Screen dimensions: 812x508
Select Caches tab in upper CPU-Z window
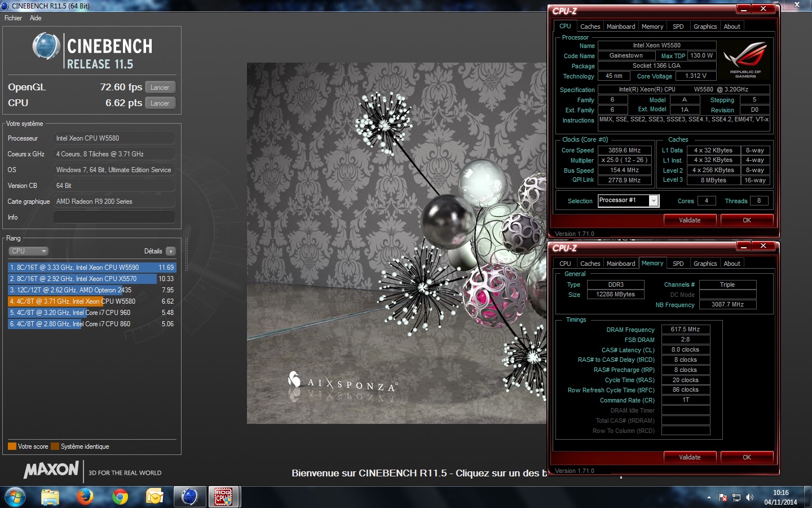590,27
